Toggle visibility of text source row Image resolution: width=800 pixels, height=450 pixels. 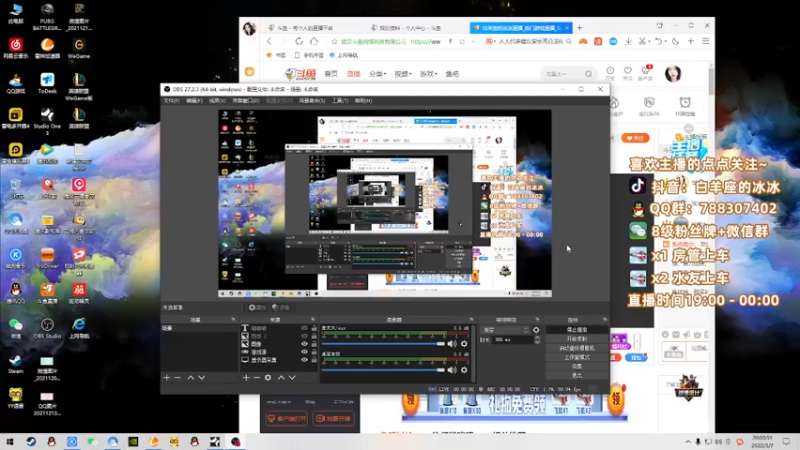point(305,328)
